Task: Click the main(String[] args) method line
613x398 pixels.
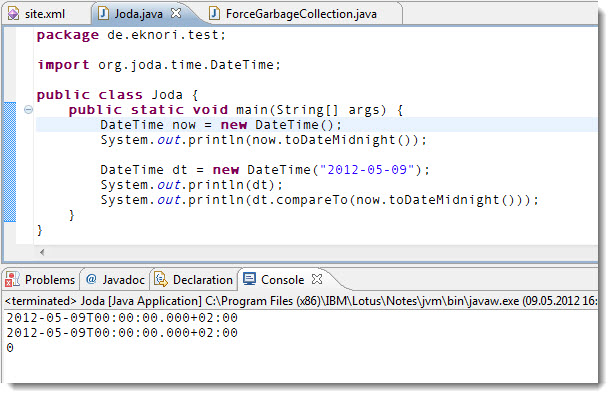Action: [236, 110]
